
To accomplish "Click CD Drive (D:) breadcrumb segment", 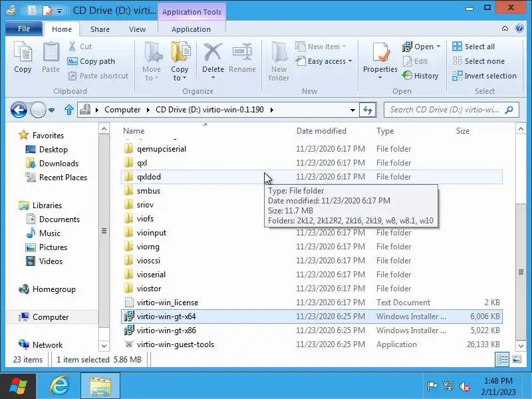I will coord(209,110).
